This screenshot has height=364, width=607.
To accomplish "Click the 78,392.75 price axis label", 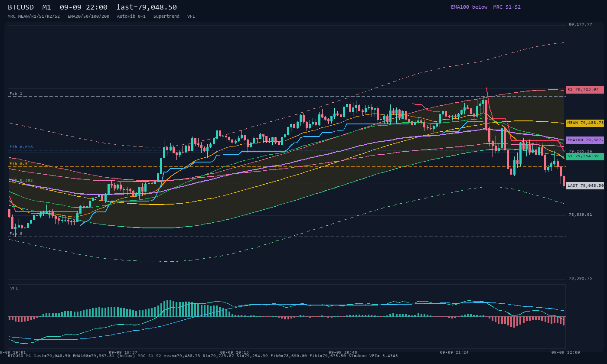I will pos(580,278).
